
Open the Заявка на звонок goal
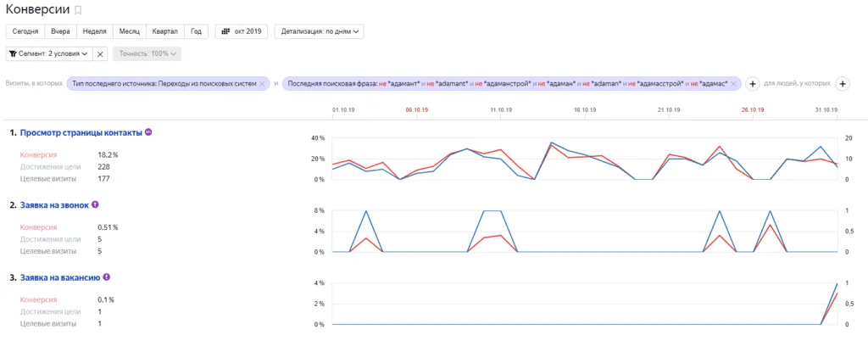(x=54, y=205)
